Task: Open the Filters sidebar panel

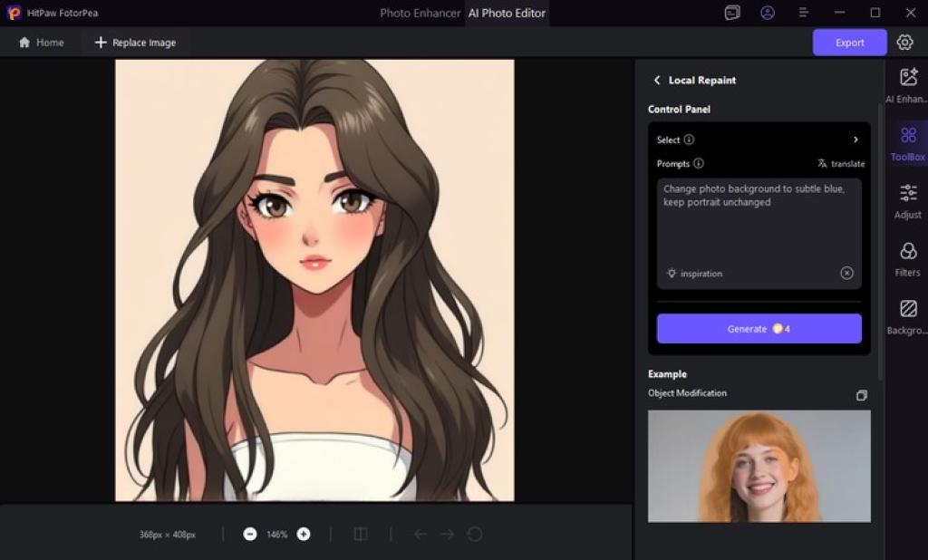Action: click(907, 258)
